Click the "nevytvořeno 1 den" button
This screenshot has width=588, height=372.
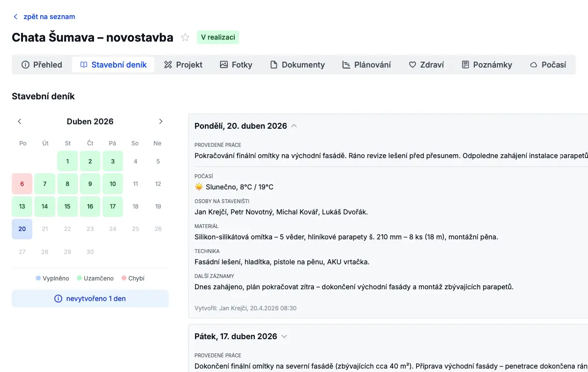click(x=90, y=299)
